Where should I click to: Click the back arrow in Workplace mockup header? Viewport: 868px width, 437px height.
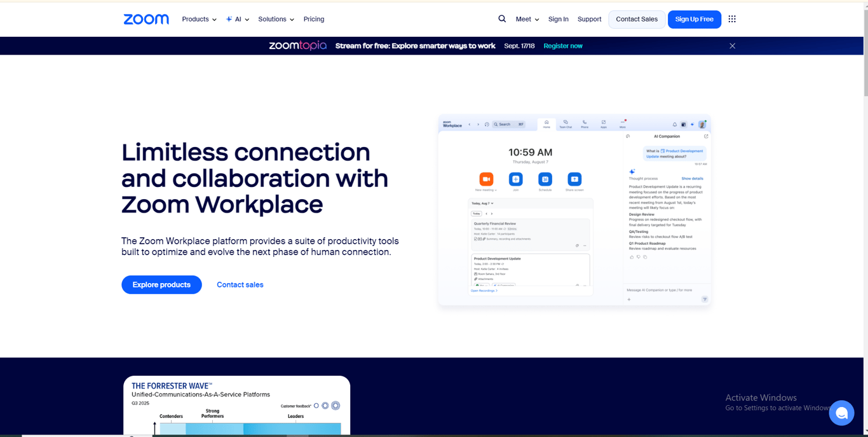pos(470,125)
